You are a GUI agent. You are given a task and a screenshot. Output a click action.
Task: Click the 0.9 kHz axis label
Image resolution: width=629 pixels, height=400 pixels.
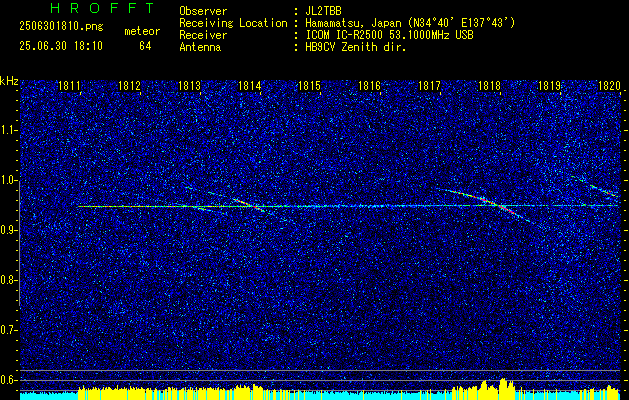9,230
